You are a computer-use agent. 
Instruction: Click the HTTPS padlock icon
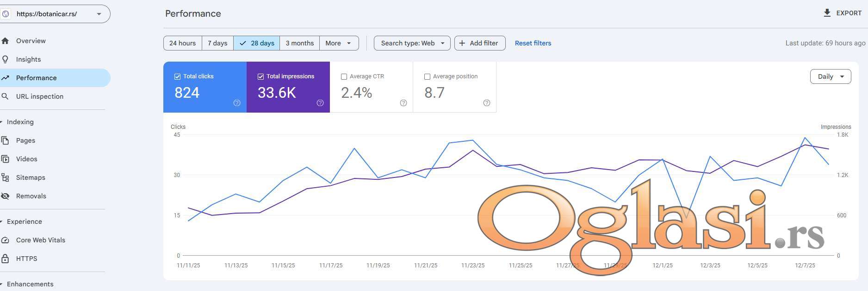coord(6,259)
